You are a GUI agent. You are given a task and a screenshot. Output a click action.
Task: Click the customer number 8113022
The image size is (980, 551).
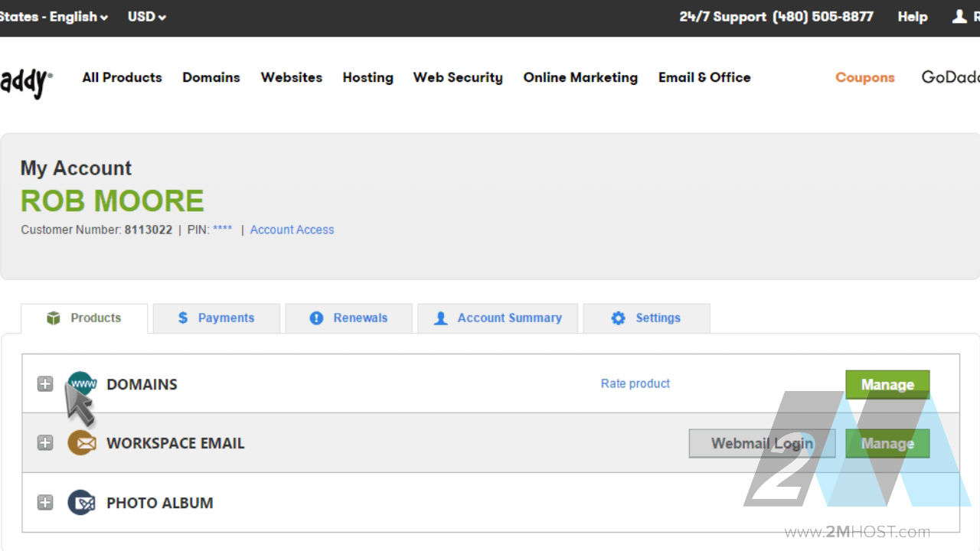point(149,230)
